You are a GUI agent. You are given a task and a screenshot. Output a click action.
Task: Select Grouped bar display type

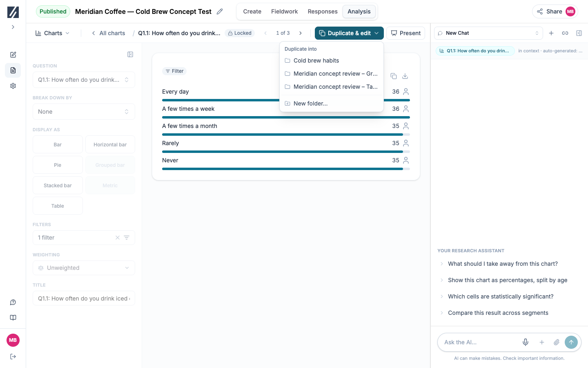[110, 165]
